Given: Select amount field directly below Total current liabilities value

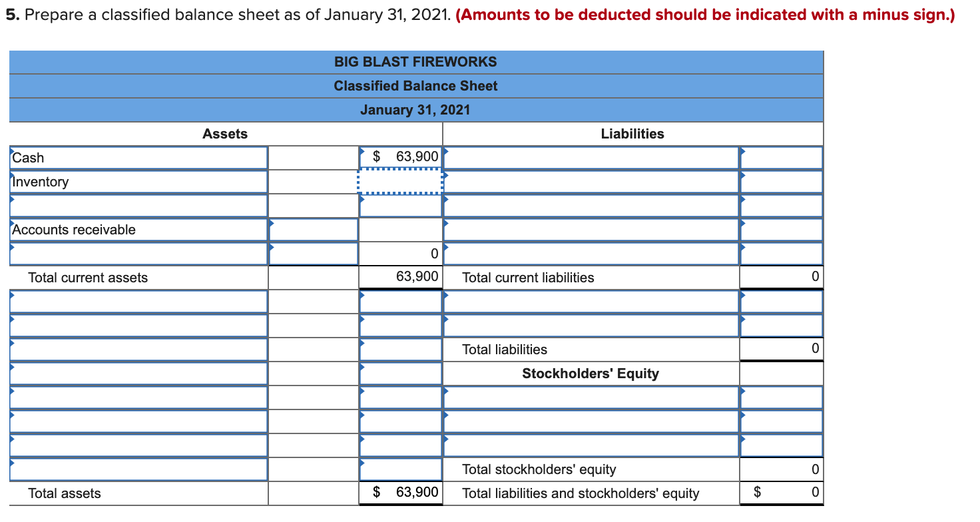Looking at the screenshot, I should [x=782, y=302].
